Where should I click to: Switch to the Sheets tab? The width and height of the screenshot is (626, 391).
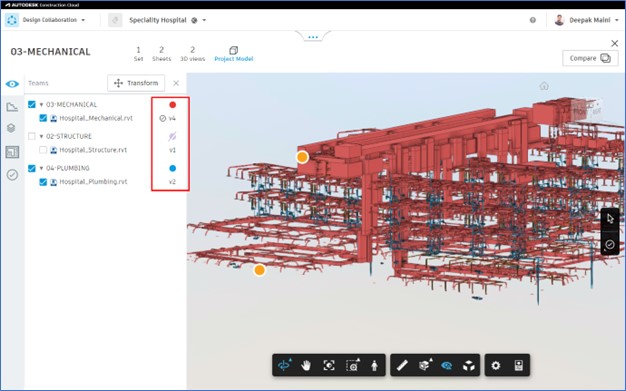click(x=161, y=54)
